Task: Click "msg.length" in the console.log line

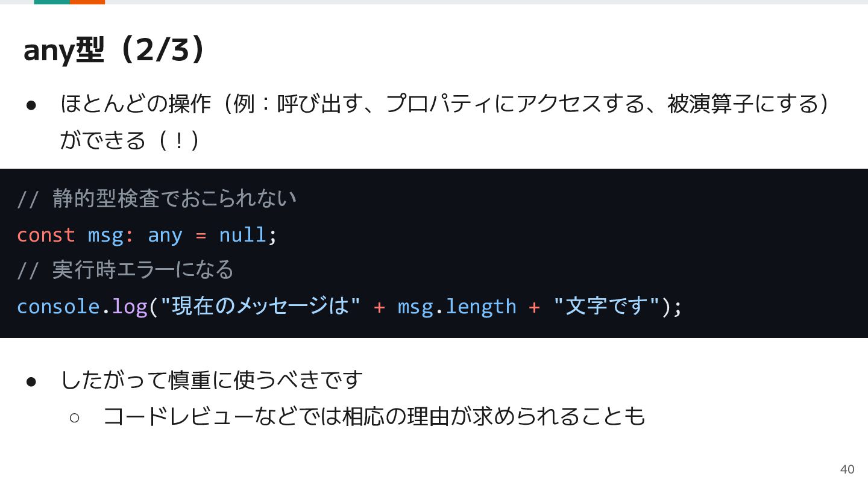Action: pos(457,307)
